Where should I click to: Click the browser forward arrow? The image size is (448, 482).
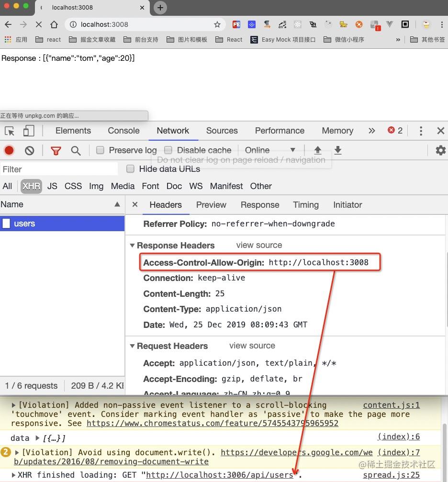point(23,24)
